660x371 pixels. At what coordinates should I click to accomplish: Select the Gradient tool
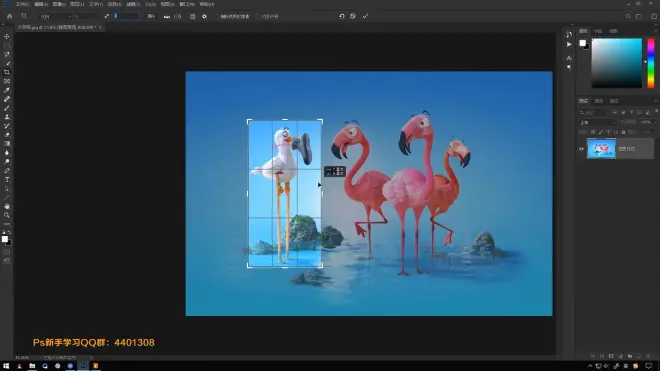point(7,144)
